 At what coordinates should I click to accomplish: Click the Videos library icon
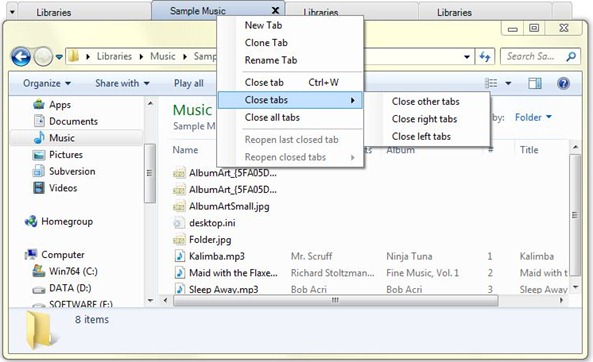(39, 188)
